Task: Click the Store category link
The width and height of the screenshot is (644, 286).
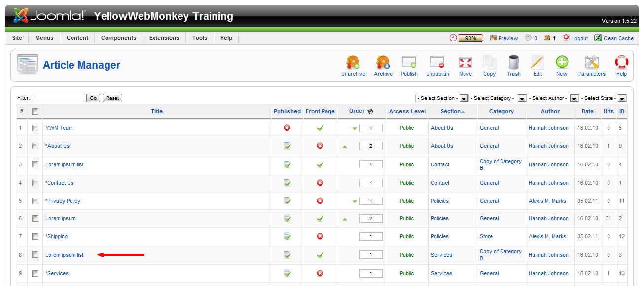Action: click(486, 236)
